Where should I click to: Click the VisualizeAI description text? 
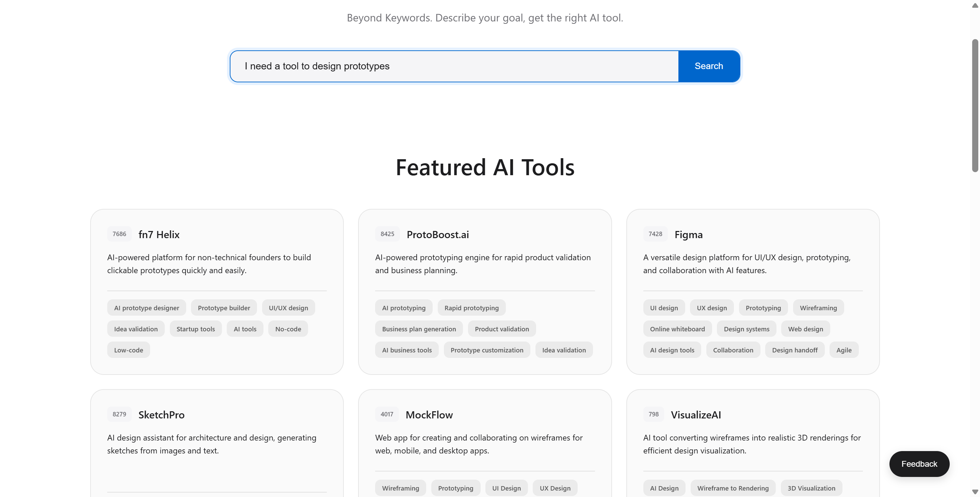pos(752,444)
